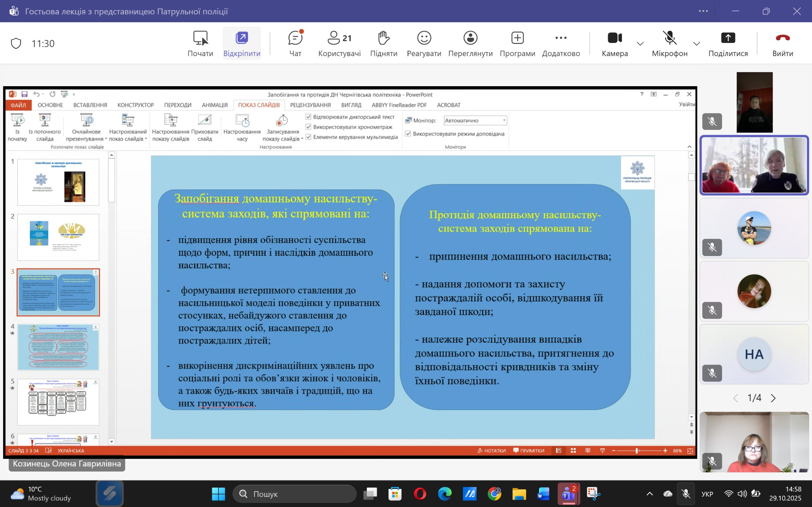This screenshot has height=507, width=812.
Task: Raise hand with Підняти button
Action: point(383,44)
